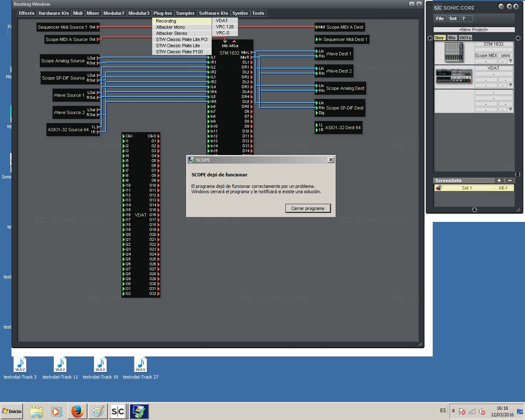
Task: Click the Scope MIDI field of STM 1632
Action: (486, 55)
